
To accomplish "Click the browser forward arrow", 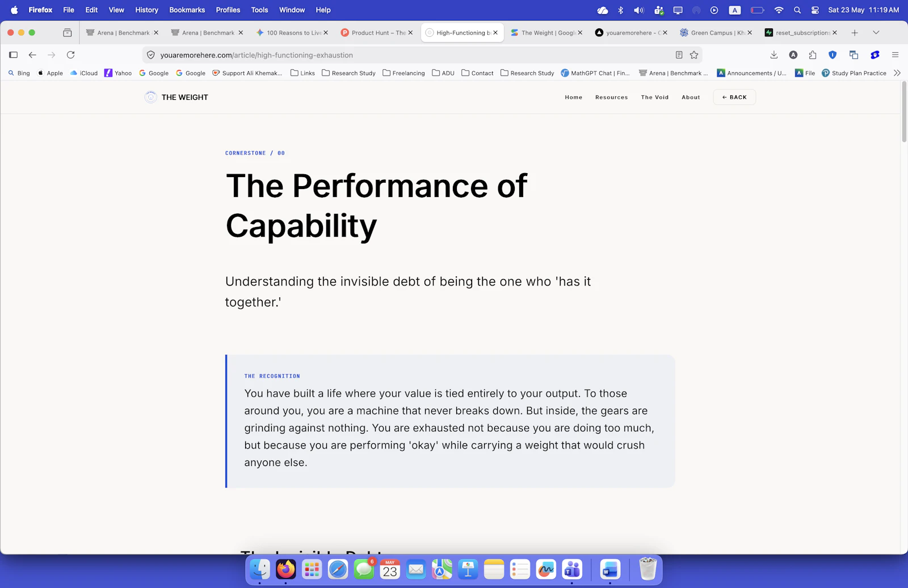I will 52,55.
